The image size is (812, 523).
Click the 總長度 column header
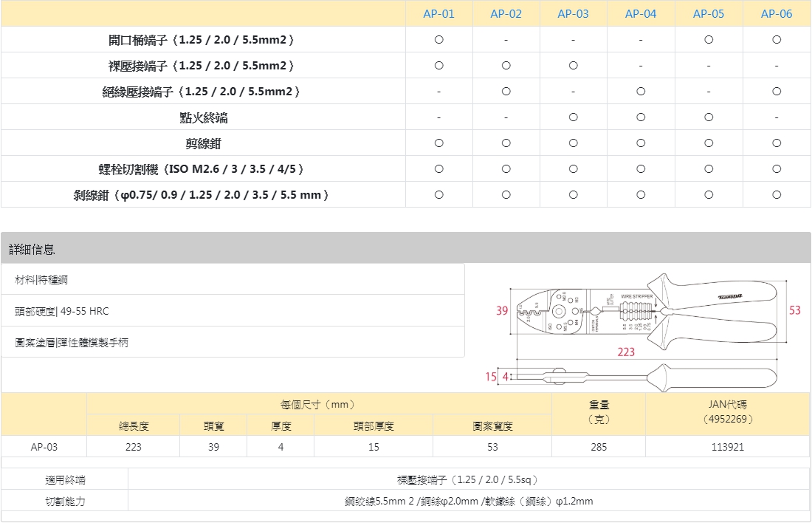tap(133, 426)
